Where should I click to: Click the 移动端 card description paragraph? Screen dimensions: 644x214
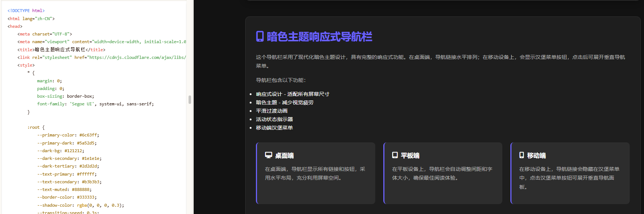pyautogui.click(x=569, y=178)
